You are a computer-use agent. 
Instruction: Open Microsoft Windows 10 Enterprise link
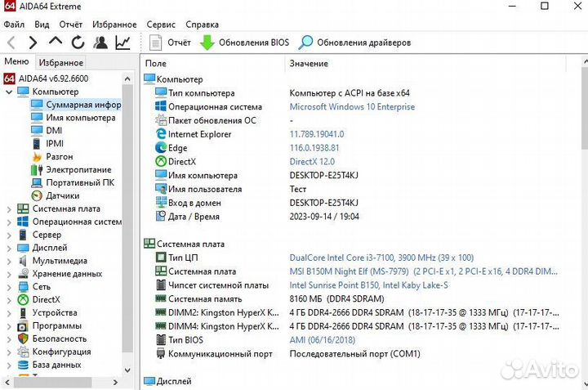(x=352, y=106)
